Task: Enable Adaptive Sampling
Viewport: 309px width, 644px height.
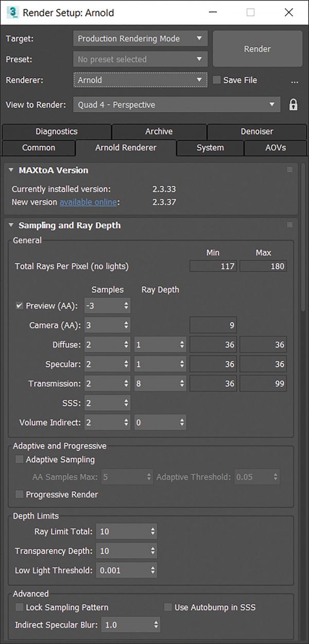Action: [20, 459]
